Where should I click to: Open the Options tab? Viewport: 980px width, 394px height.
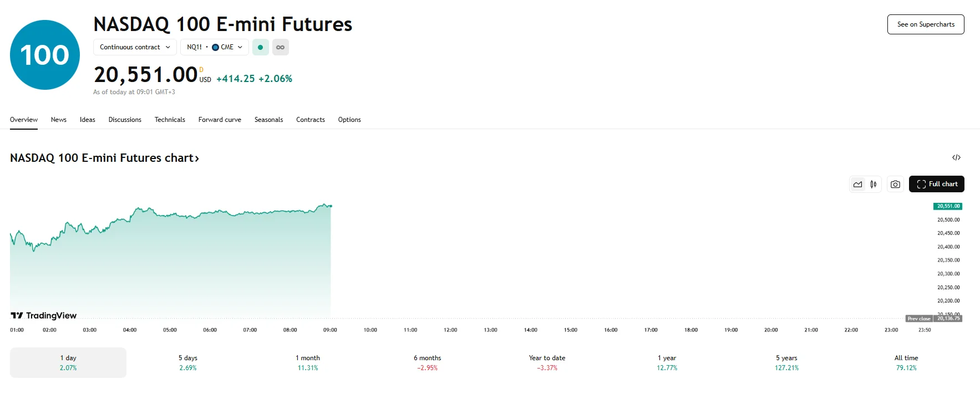(x=349, y=120)
